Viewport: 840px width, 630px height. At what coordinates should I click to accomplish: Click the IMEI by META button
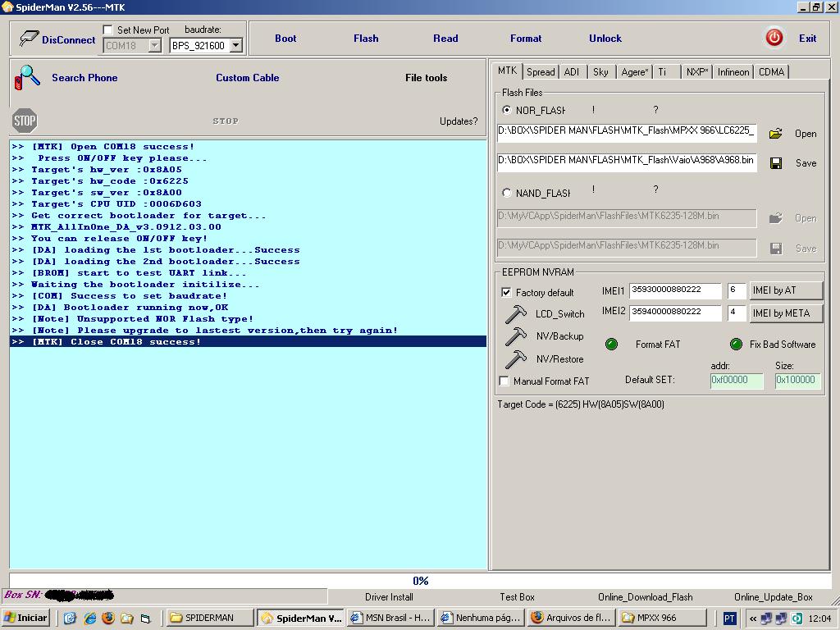click(x=785, y=313)
